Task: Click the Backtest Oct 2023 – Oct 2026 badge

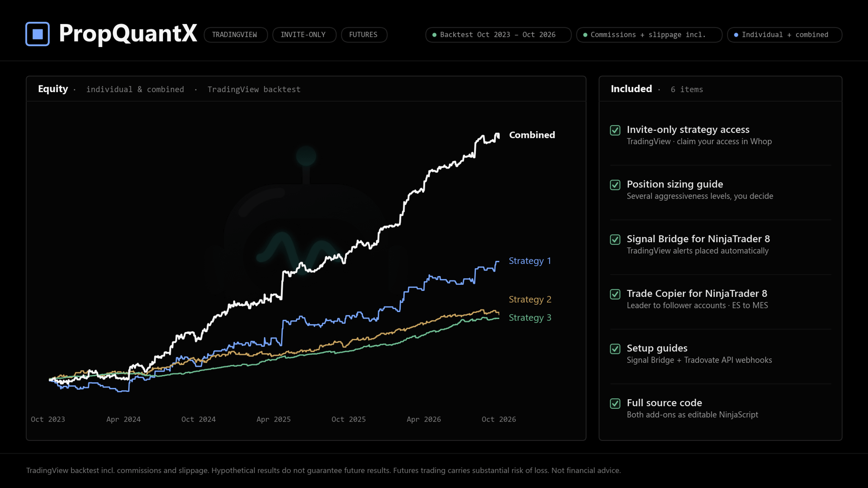Action: pos(498,35)
